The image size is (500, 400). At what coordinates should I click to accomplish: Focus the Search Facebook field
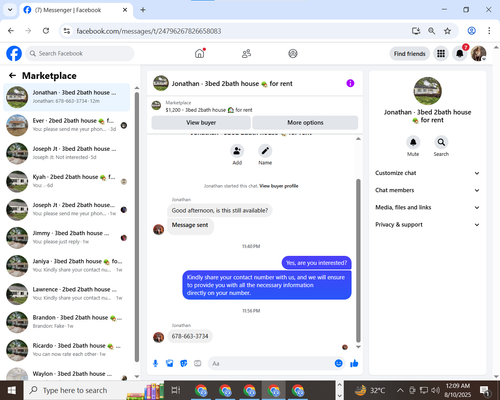tap(80, 53)
